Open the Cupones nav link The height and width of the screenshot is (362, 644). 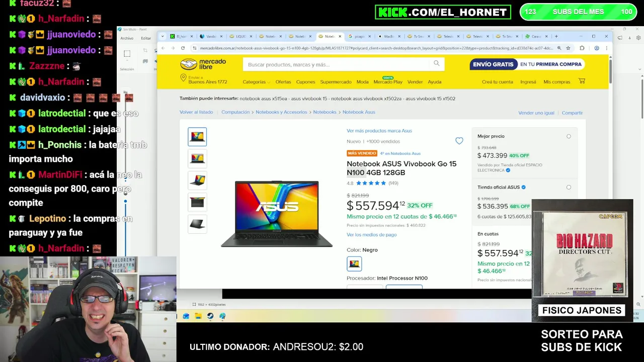click(x=305, y=82)
